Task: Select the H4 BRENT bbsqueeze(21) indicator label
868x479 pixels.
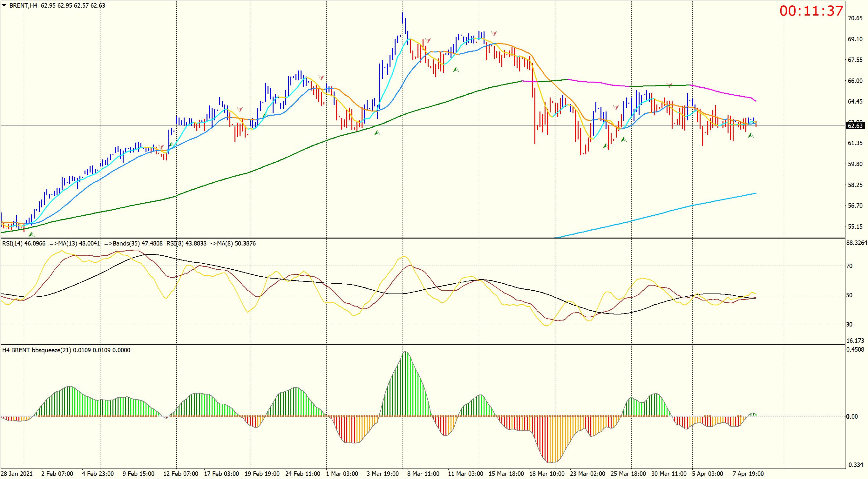Action: (66, 350)
